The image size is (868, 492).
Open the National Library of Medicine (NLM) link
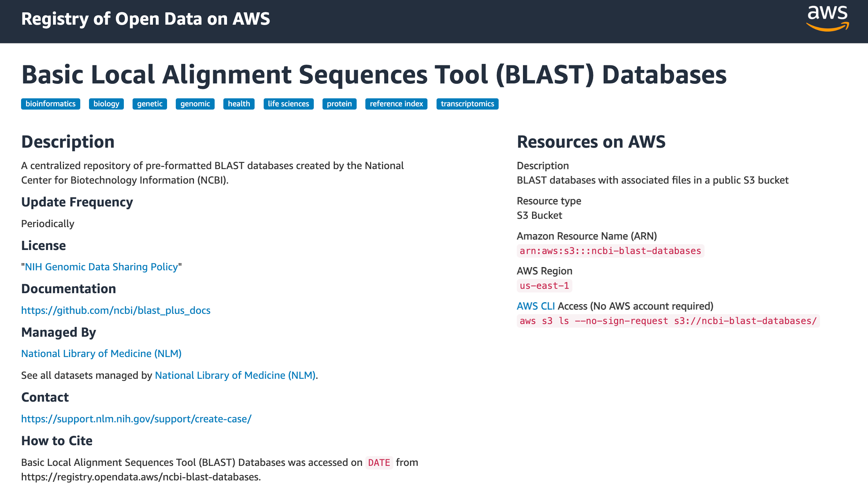point(101,353)
